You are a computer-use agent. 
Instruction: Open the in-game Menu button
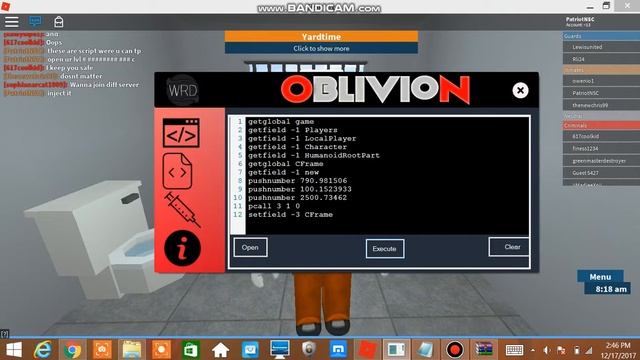(600, 277)
